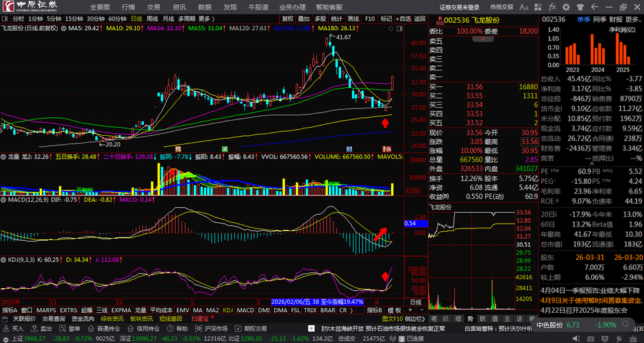Viewport: 644px width, 343px height.
Task: Open the 多周期 multi-period option
Action: [187, 19]
